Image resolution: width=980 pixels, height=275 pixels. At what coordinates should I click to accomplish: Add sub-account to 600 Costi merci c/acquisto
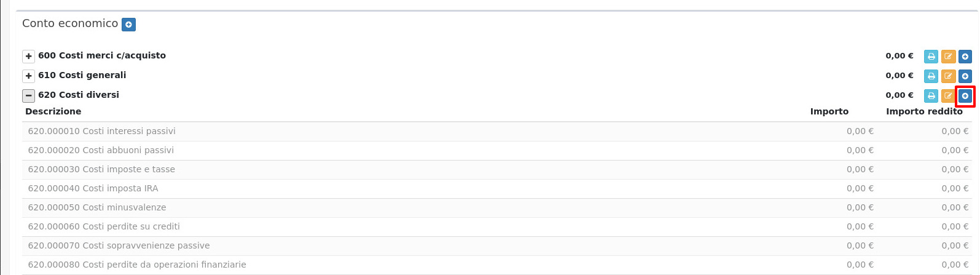point(965,57)
